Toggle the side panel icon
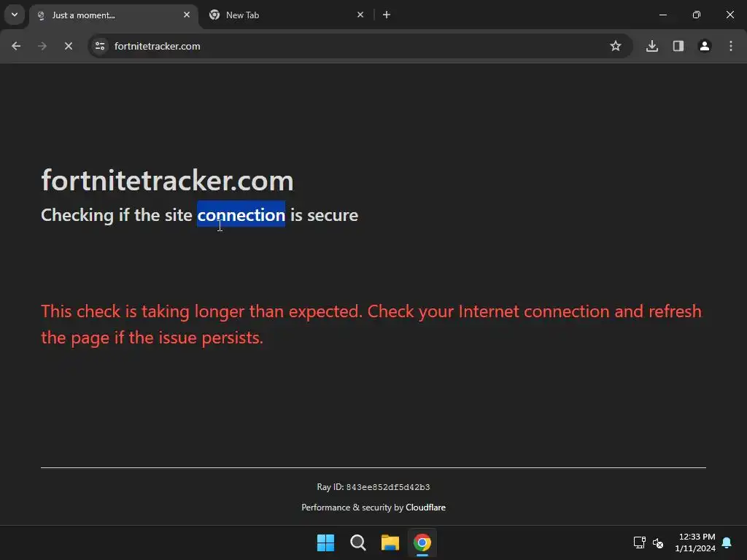This screenshot has width=747, height=560. [x=678, y=46]
